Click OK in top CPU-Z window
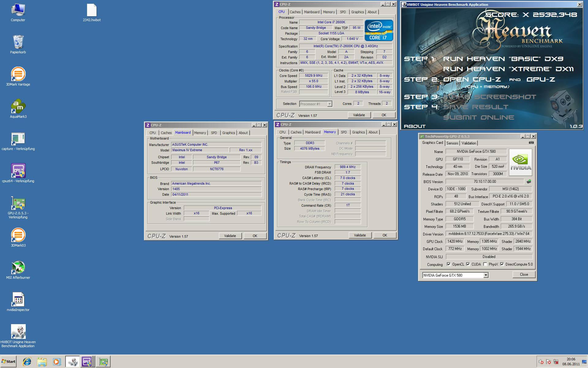This screenshot has height=368, width=588. pyautogui.click(x=384, y=115)
